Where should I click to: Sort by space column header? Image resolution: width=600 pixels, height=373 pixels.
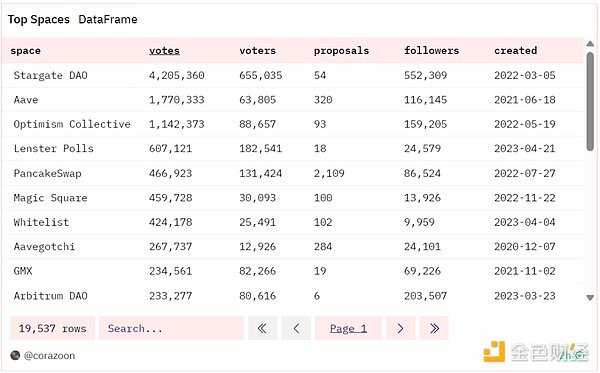click(x=25, y=50)
